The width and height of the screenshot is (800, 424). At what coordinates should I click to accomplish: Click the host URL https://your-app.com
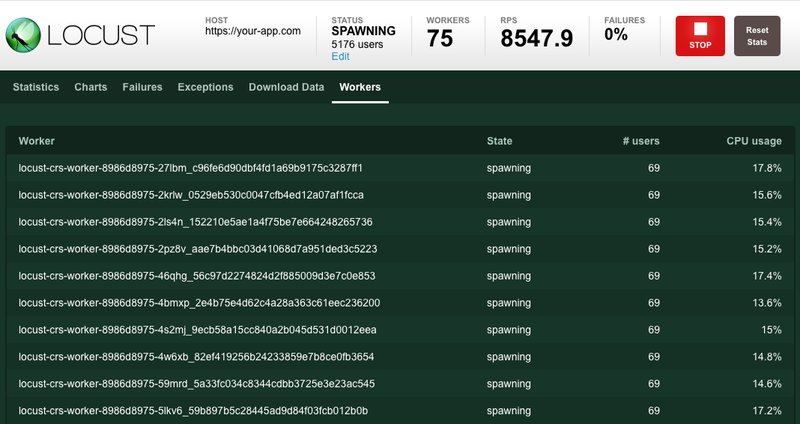252,31
